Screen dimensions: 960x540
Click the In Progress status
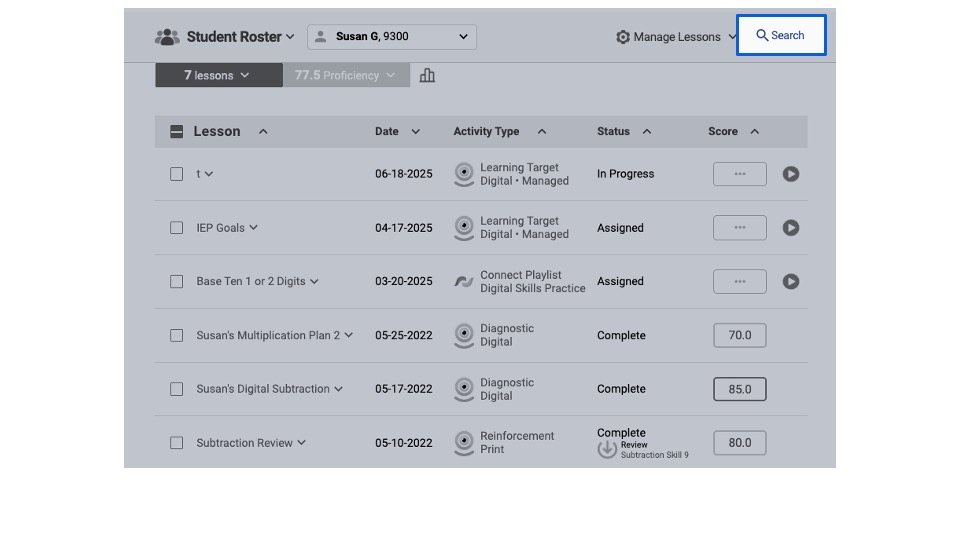coord(625,174)
